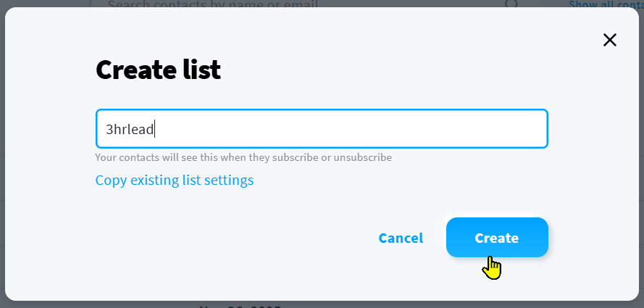The height and width of the screenshot is (308, 644).
Task: Abort list creation via Cancel
Action: point(401,238)
